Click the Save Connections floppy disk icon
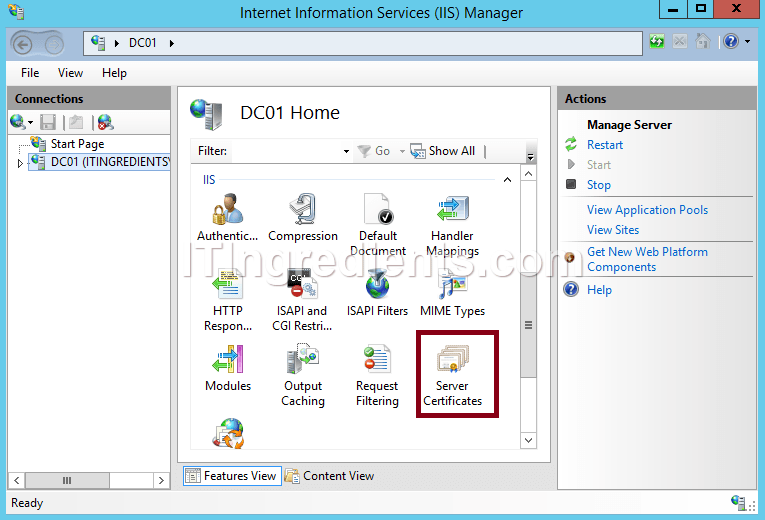The width and height of the screenshot is (765, 520). pos(48,121)
